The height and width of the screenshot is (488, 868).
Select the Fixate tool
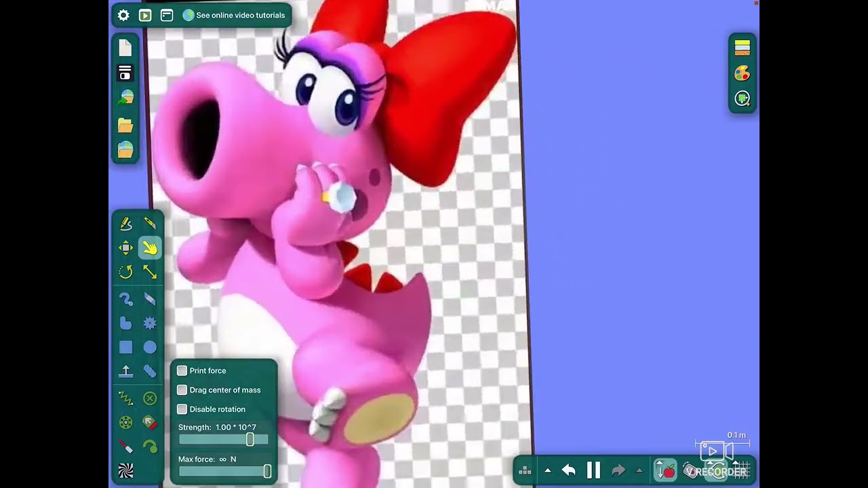tap(150, 399)
